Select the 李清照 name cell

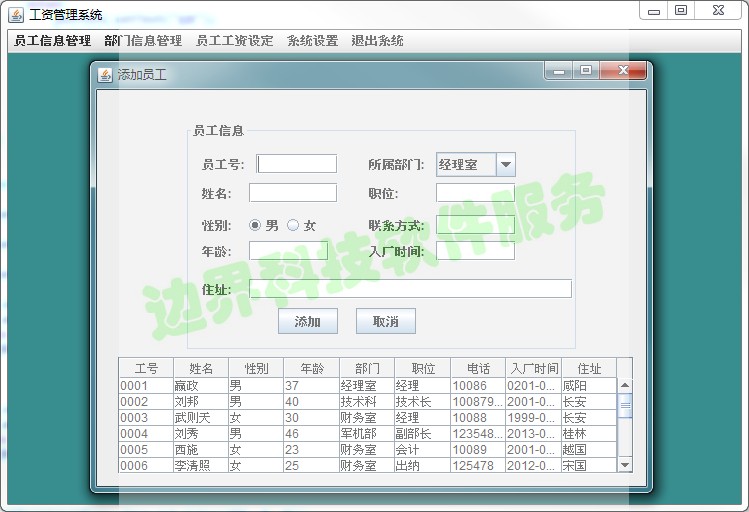[x=201, y=465]
